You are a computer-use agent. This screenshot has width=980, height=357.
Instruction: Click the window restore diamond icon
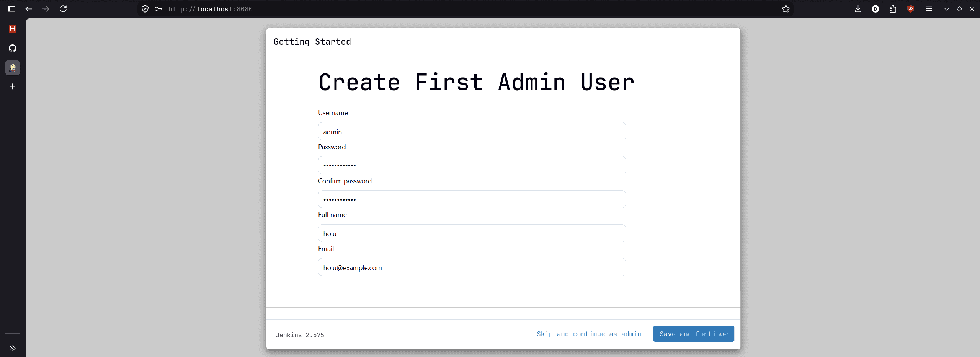coord(959,9)
